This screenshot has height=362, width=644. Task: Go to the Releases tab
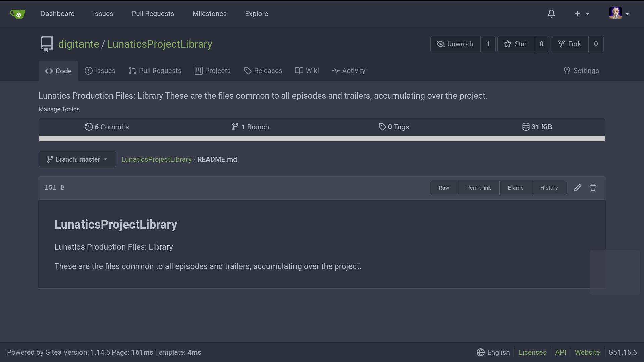point(263,71)
